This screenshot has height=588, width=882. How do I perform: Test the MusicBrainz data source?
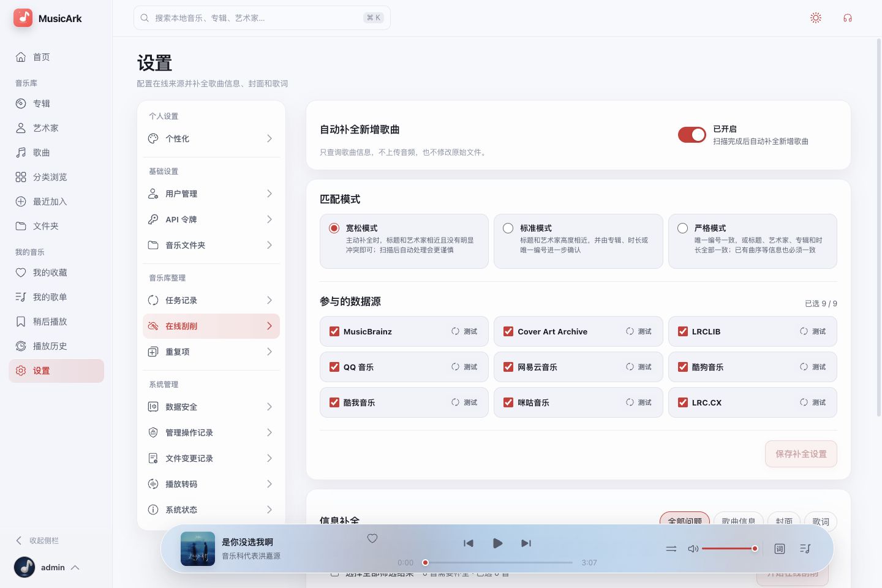(465, 331)
